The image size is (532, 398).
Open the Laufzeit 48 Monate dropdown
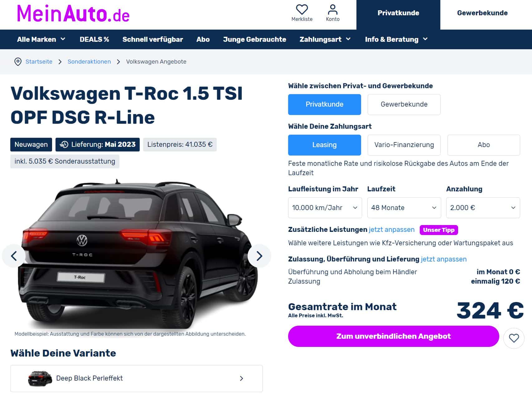coord(404,208)
